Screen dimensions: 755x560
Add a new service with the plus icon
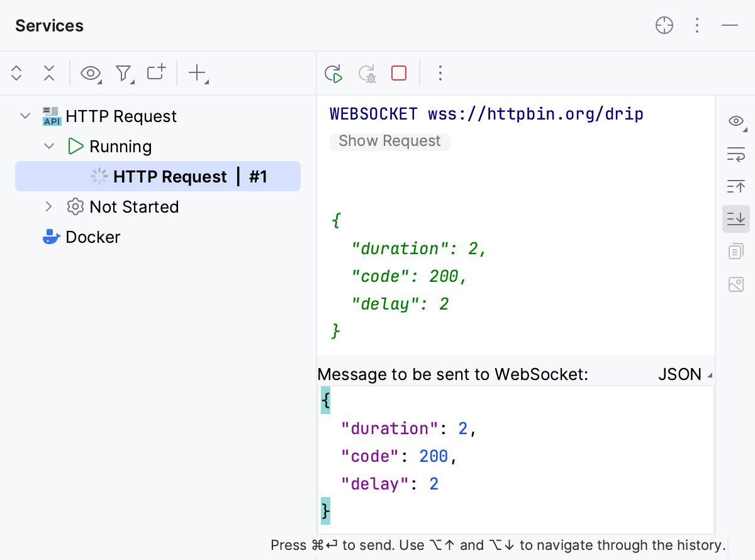196,73
